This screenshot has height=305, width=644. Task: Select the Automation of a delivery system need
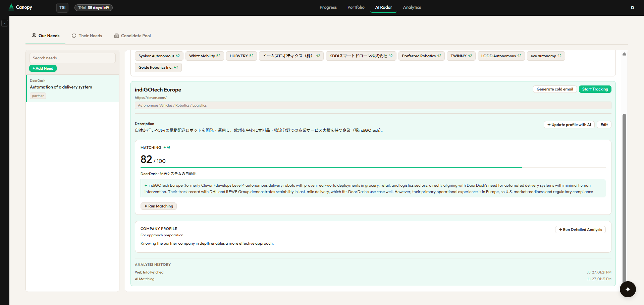click(x=73, y=88)
